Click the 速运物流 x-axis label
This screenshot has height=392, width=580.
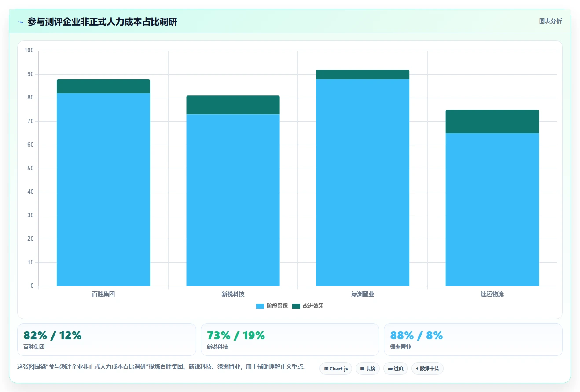tap(492, 294)
